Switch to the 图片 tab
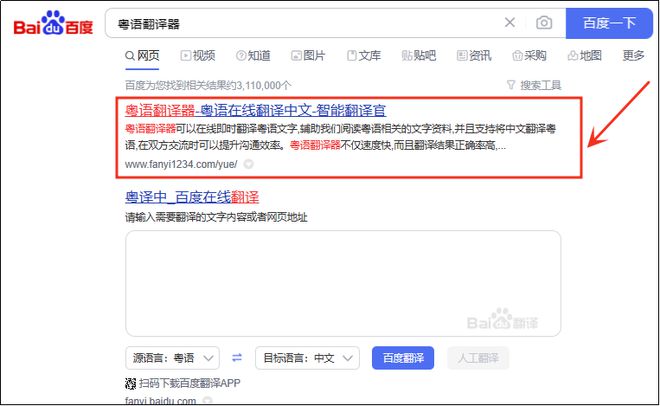660x406 pixels. pos(308,56)
